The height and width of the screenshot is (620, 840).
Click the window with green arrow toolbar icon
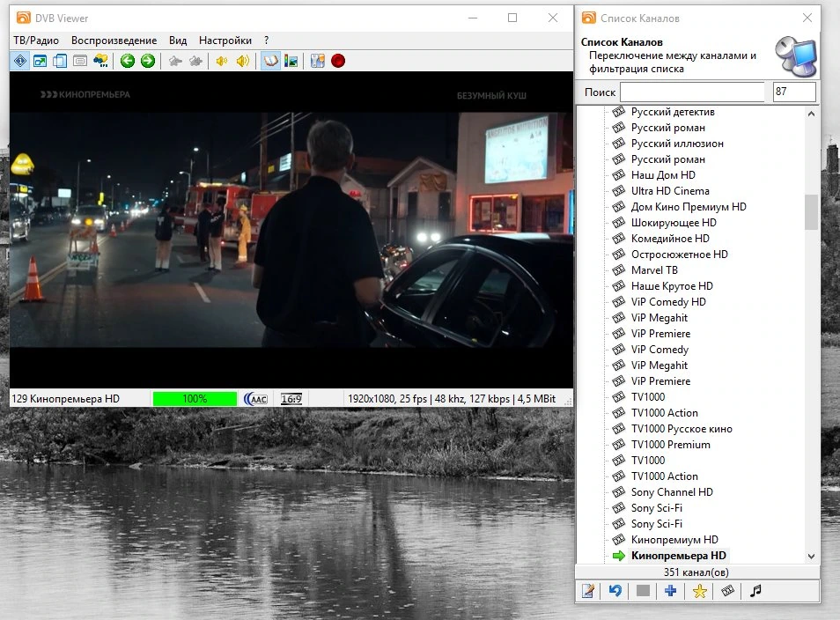click(x=41, y=61)
